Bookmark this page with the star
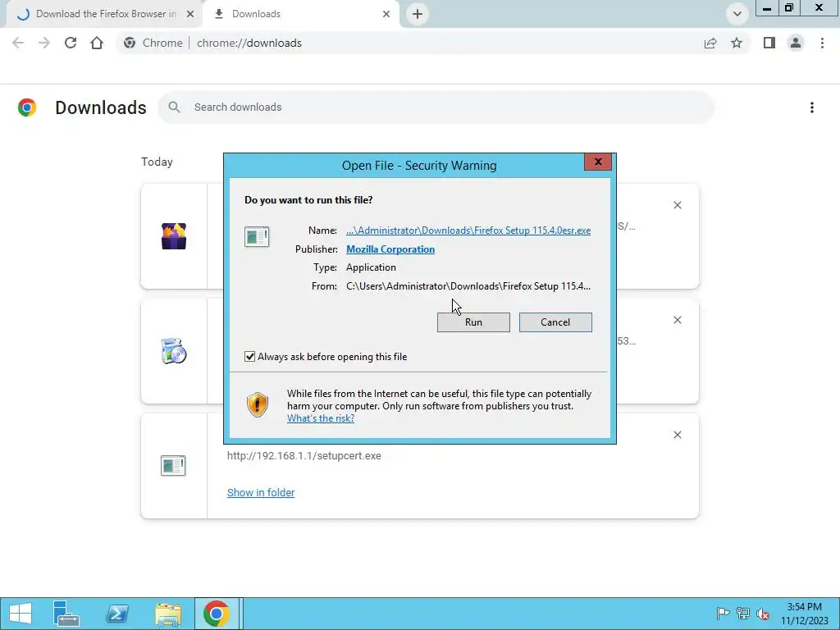The image size is (840, 630). pos(737,43)
